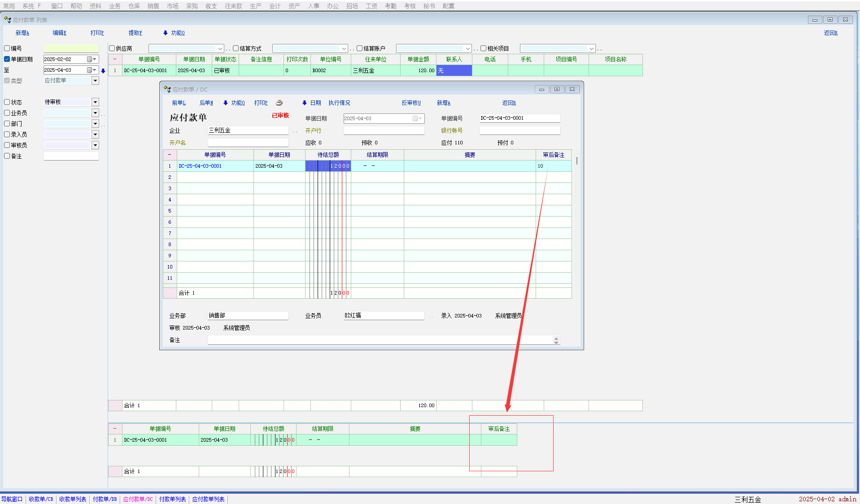Click the 备注 text field in dialog
Viewport: 860px width, 504px height.
(x=380, y=340)
